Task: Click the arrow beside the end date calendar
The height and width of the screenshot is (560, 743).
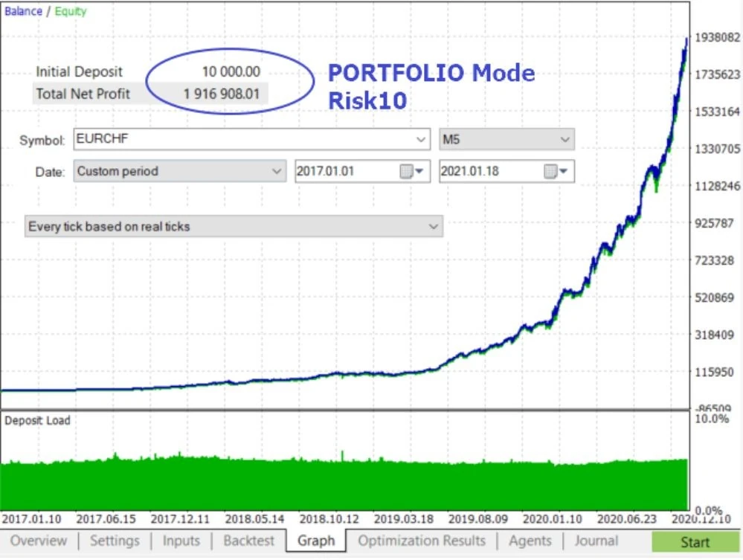Action: coord(564,172)
